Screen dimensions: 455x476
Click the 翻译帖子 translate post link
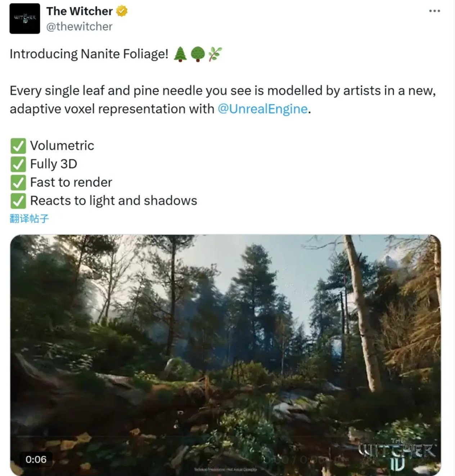pos(29,218)
